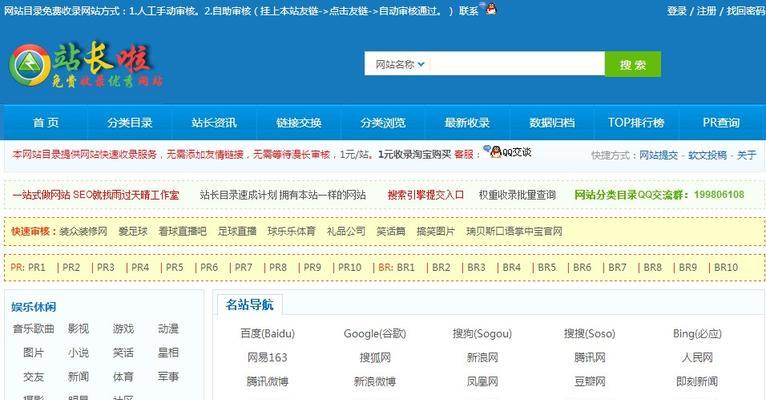This screenshot has height=400, width=766.
Task: Open the Google(谷歌) site link
Action: tap(375, 334)
